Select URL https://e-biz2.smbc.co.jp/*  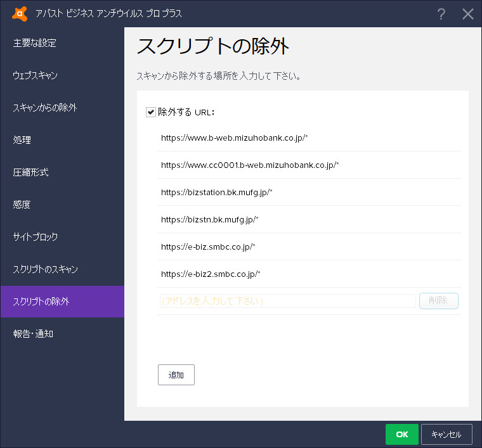pyautogui.click(x=309, y=274)
